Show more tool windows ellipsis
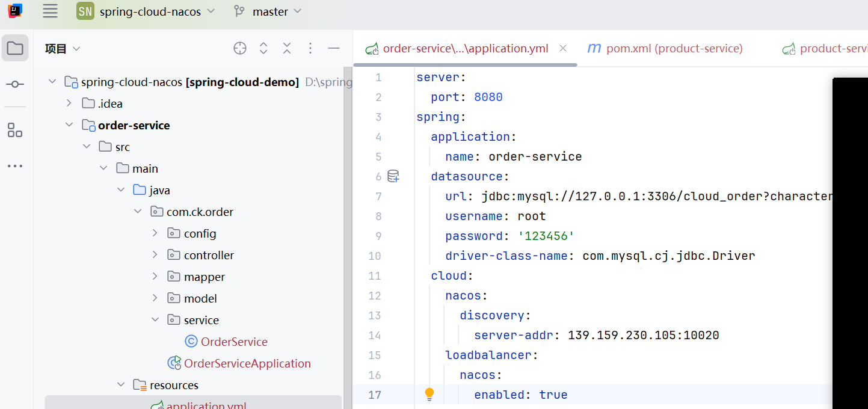The height and width of the screenshot is (409, 868). coord(15,166)
